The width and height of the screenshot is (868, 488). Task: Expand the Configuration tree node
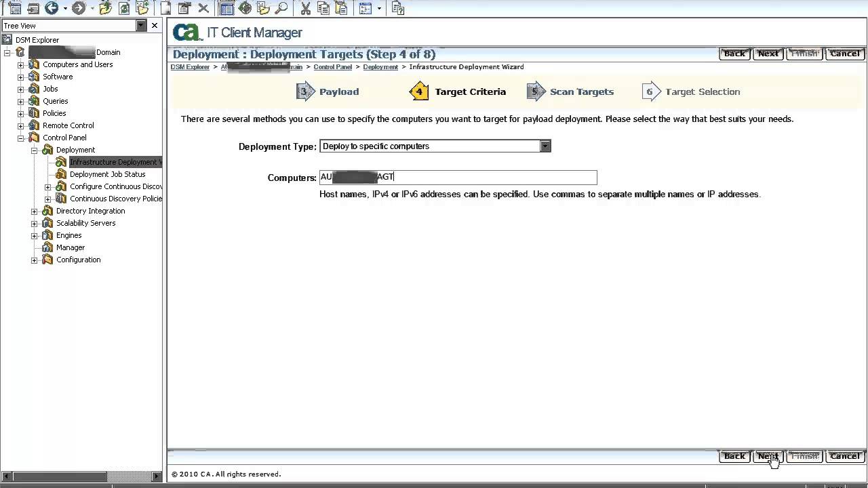pyautogui.click(x=34, y=260)
